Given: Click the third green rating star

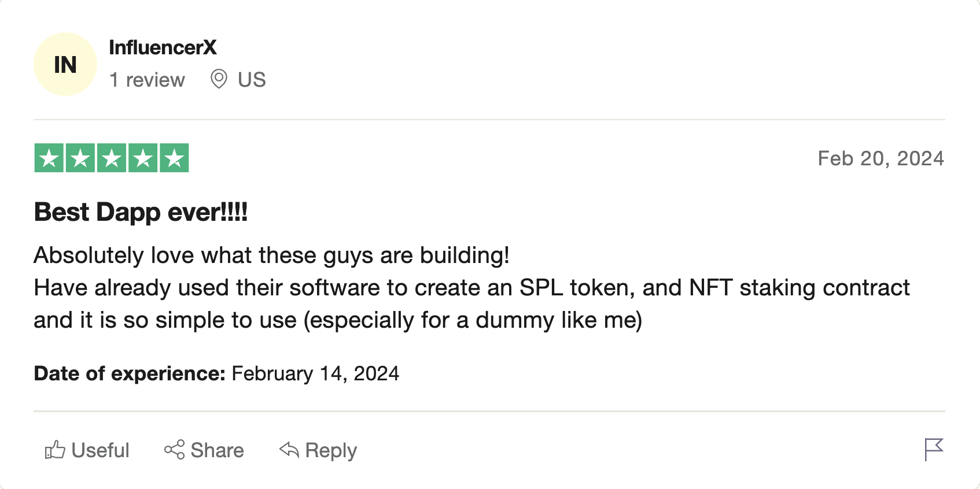Looking at the screenshot, I should point(112,158).
